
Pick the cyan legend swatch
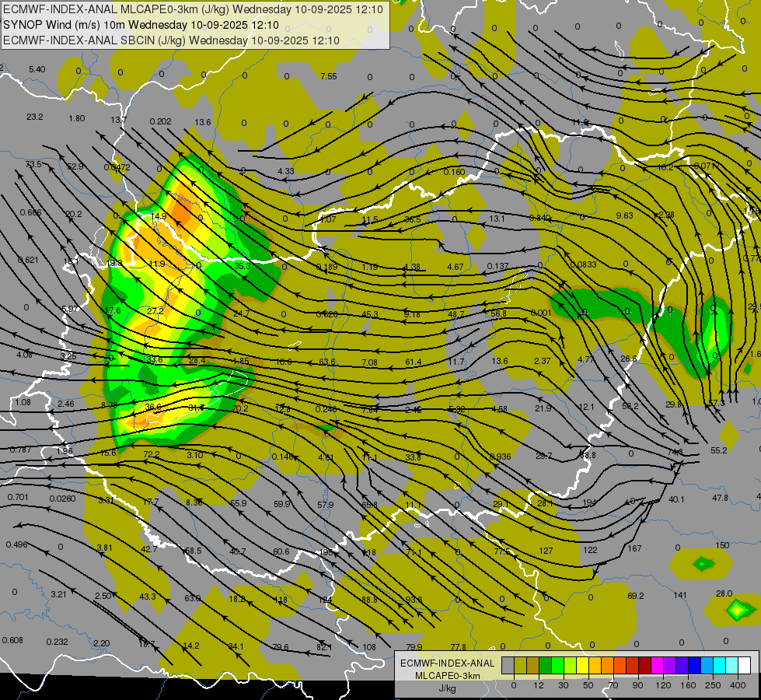click(x=719, y=665)
